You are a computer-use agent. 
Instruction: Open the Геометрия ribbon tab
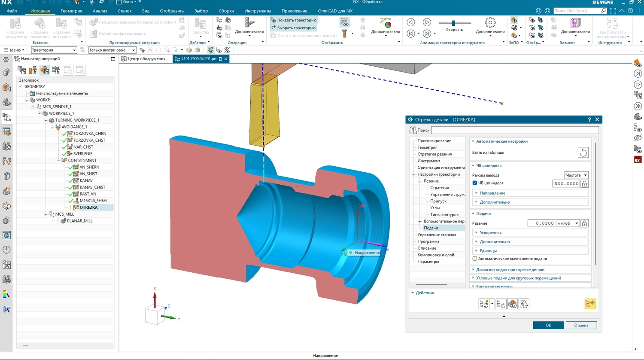[x=71, y=11]
